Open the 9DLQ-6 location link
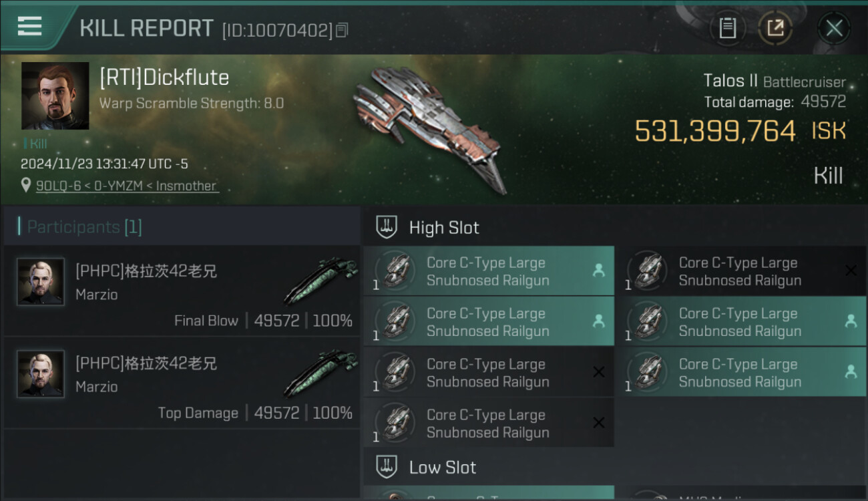 coord(127,186)
